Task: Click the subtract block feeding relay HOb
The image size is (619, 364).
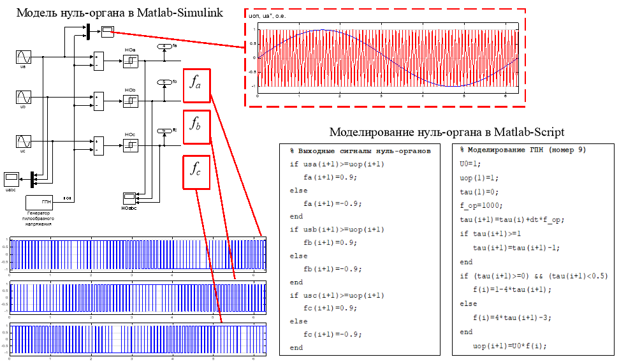Action: coord(98,101)
